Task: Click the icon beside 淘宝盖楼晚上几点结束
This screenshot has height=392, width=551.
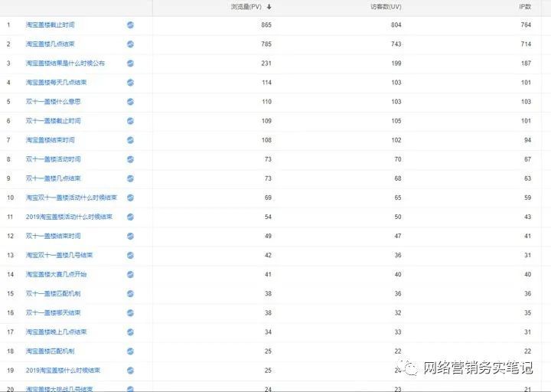Action: 130,332
